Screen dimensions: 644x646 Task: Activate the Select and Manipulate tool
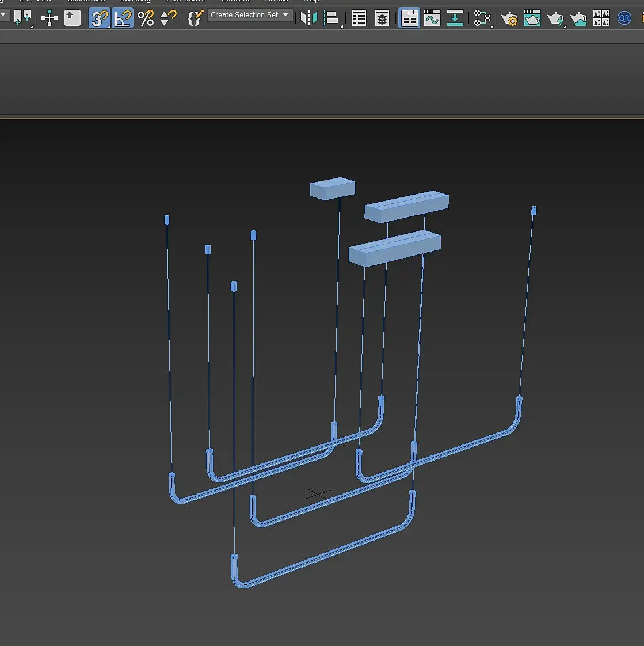coord(49,18)
